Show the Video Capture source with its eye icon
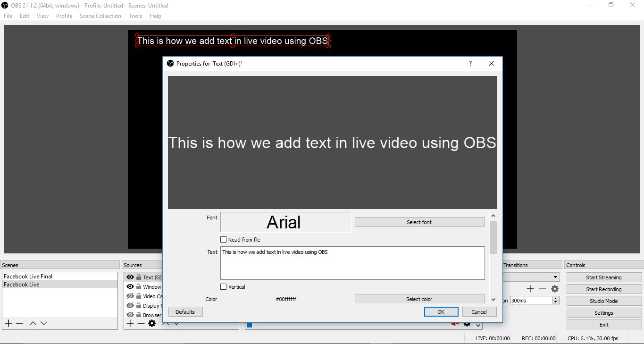This screenshot has height=344, width=644. click(x=130, y=296)
